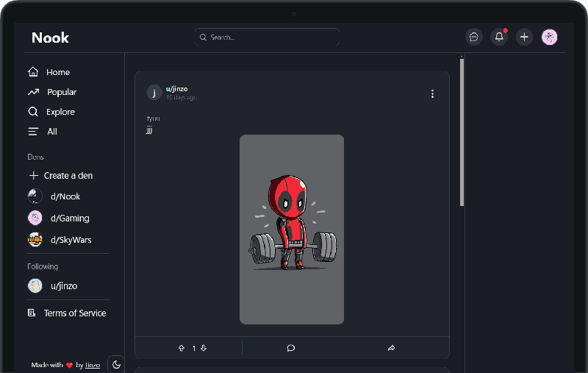Click the d/SkyWars den avatar

[35, 240]
